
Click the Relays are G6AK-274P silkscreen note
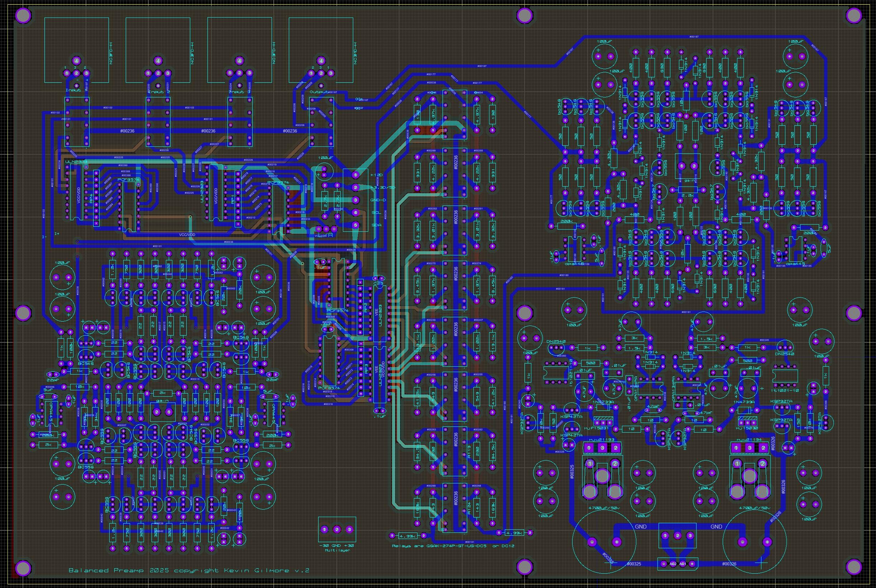pyautogui.click(x=453, y=546)
